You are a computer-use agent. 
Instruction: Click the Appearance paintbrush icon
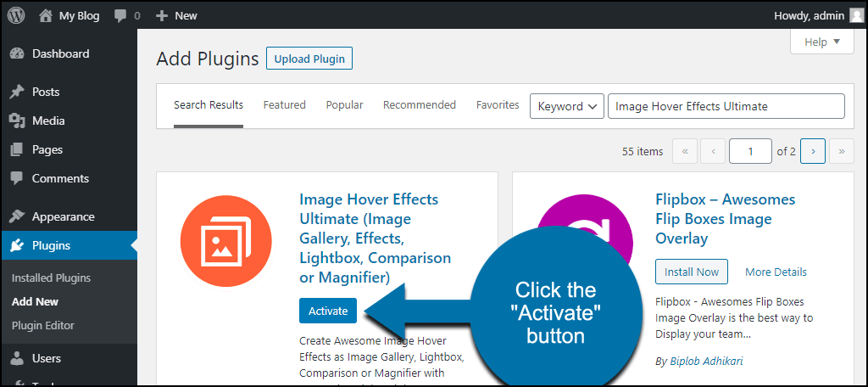tap(17, 216)
